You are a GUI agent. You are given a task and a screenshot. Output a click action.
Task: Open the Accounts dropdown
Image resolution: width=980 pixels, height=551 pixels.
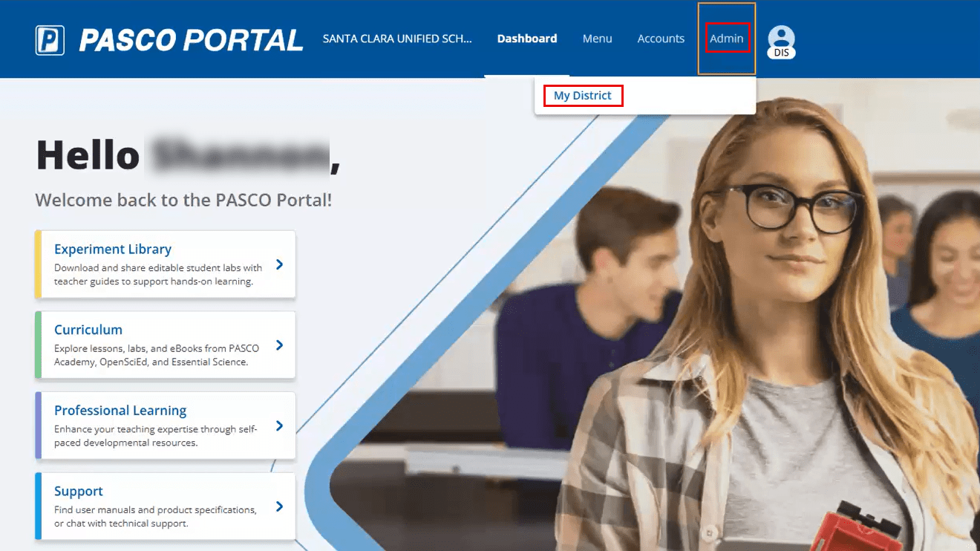coord(660,38)
